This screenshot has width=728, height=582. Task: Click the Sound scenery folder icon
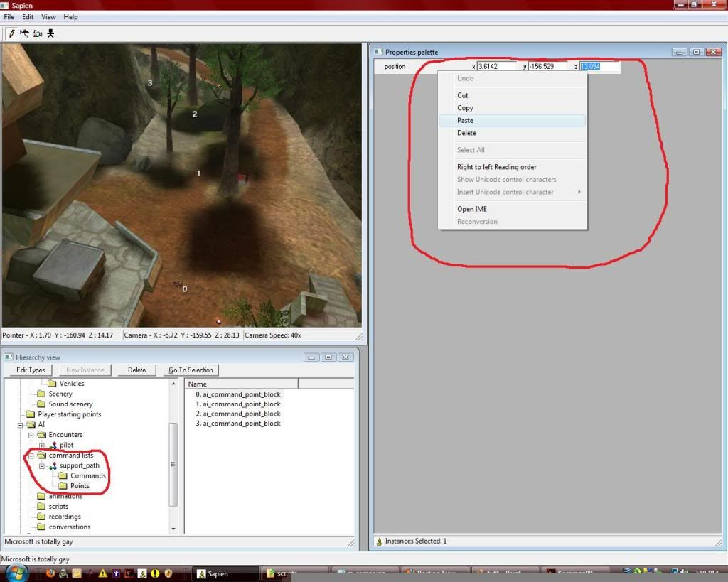pyautogui.click(x=42, y=404)
